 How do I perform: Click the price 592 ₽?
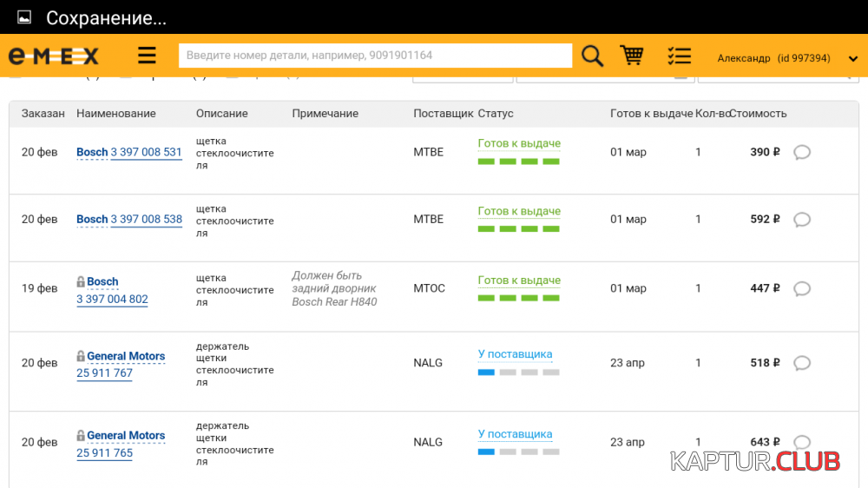pyautogui.click(x=765, y=220)
